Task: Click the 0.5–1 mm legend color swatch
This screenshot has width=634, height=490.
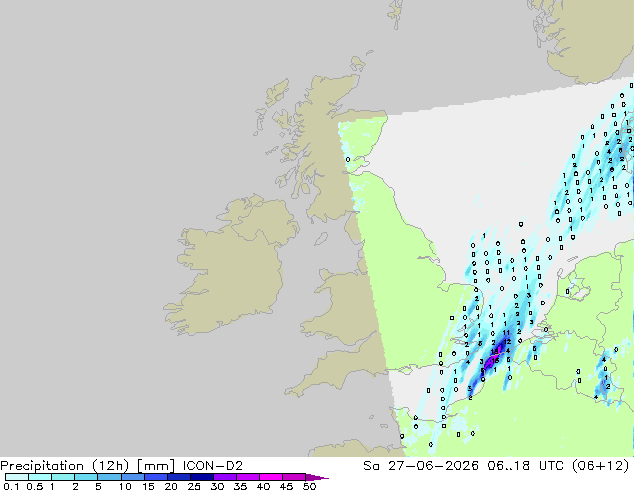Action: tap(40, 477)
